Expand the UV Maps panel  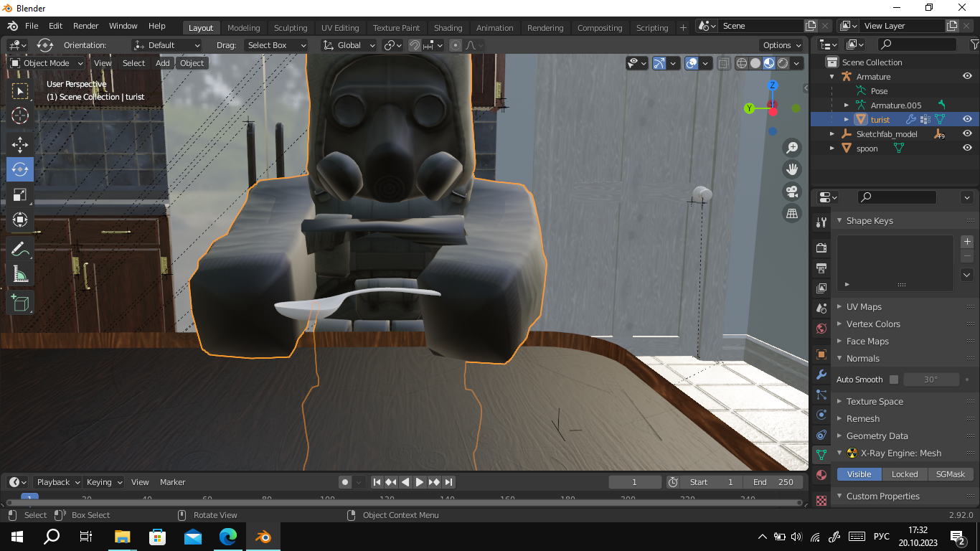coord(864,306)
